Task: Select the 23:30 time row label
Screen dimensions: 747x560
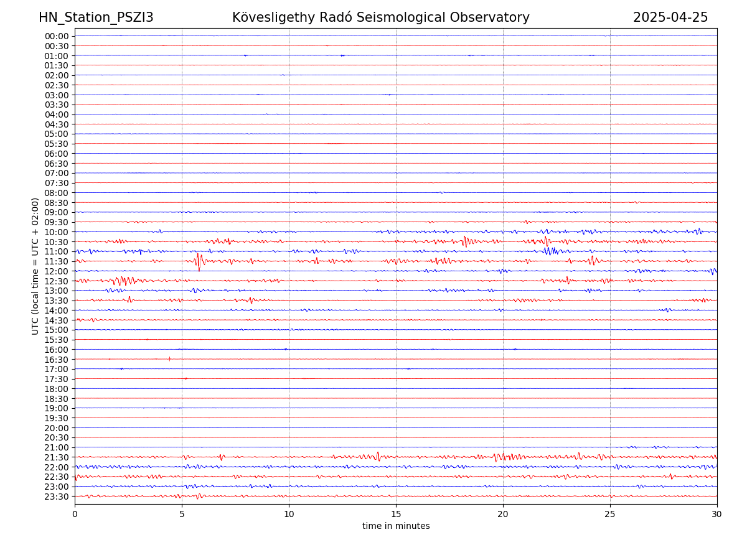Action: click(x=57, y=497)
